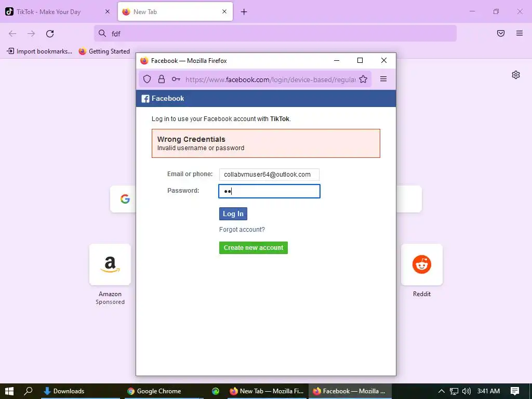Open New Tab page settings gear
The width and height of the screenshot is (532, 399).
tap(516, 75)
